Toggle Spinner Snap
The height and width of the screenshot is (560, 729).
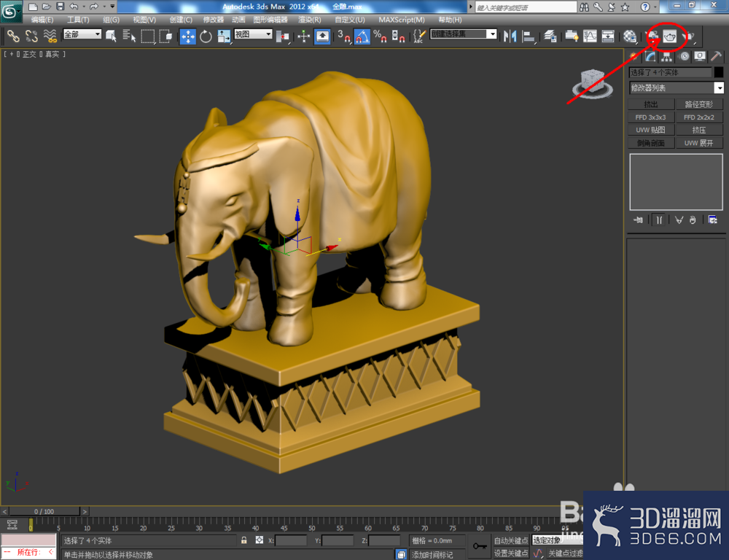[x=398, y=36]
